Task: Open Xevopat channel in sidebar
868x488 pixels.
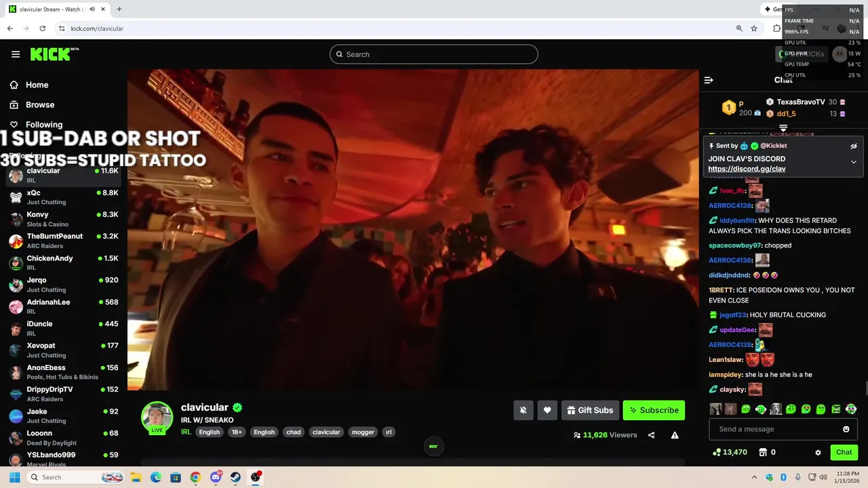Action: (x=64, y=350)
